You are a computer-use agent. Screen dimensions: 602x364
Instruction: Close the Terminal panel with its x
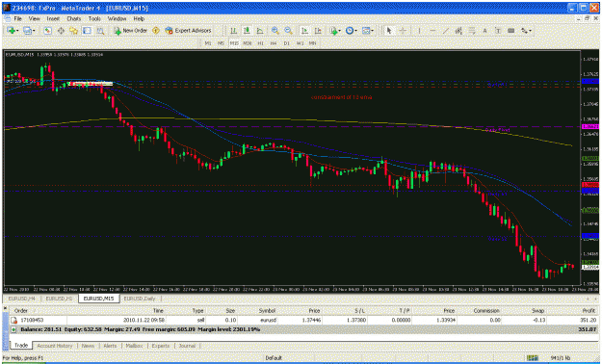click(x=5, y=307)
